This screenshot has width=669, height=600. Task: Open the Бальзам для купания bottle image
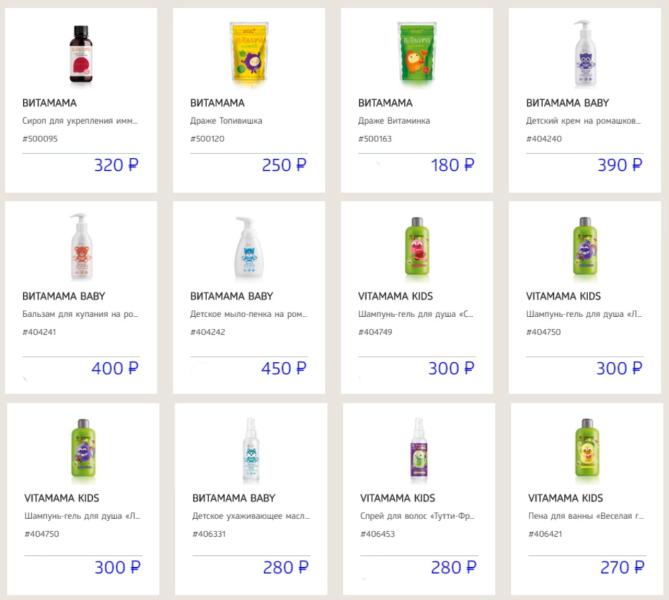point(80,247)
